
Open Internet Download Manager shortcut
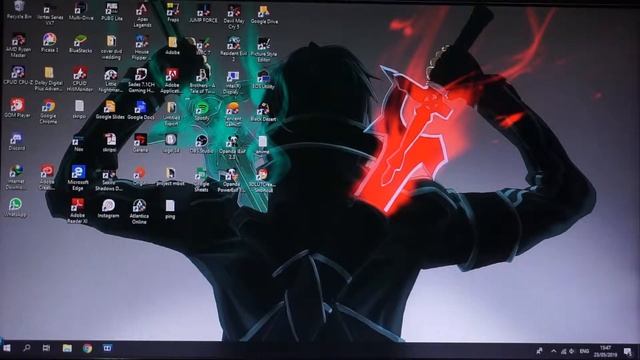16,178
